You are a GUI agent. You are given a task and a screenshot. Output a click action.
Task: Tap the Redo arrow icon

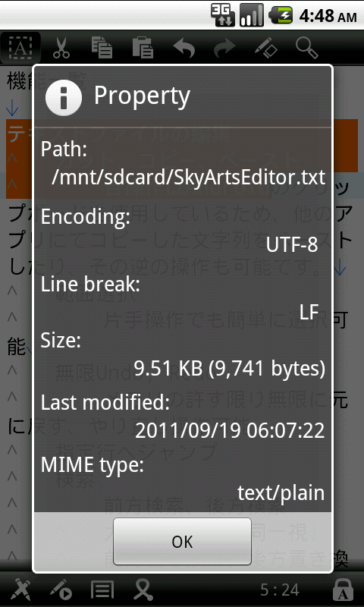224,48
